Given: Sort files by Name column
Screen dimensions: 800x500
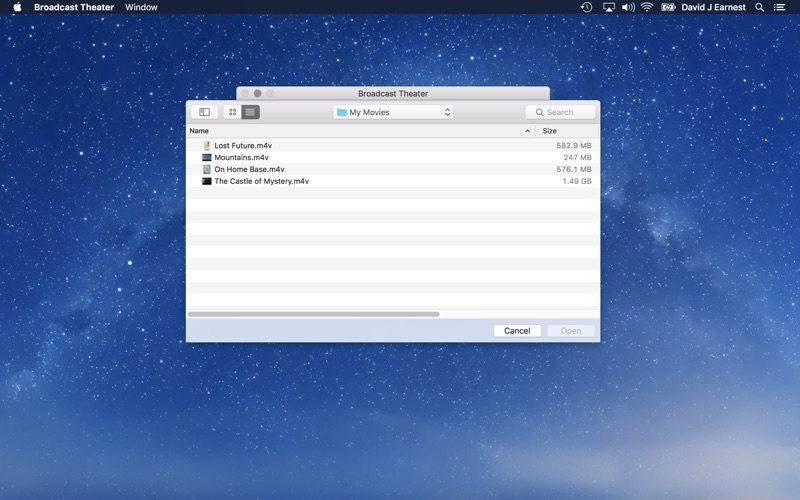Looking at the screenshot, I should click(361, 131).
